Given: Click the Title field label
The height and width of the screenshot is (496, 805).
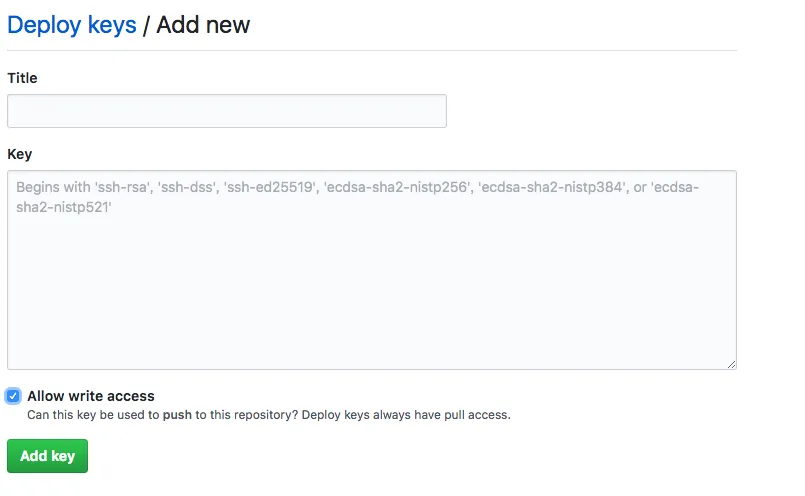Looking at the screenshot, I should pyautogui.click(x=22, y=77).
